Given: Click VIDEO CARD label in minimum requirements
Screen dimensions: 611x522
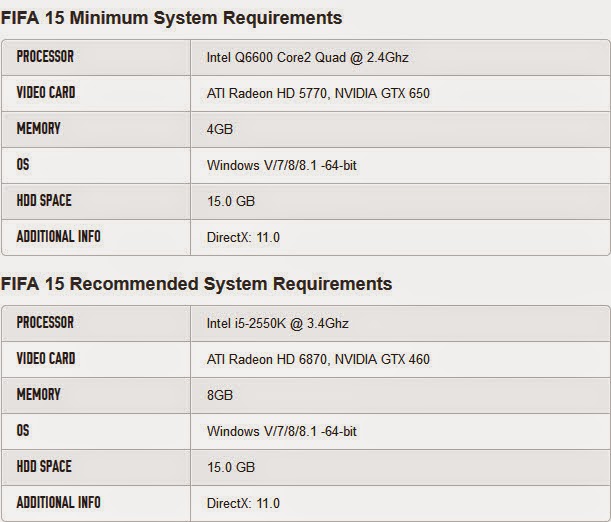Looking at the screenshot, I should [46, 92].
